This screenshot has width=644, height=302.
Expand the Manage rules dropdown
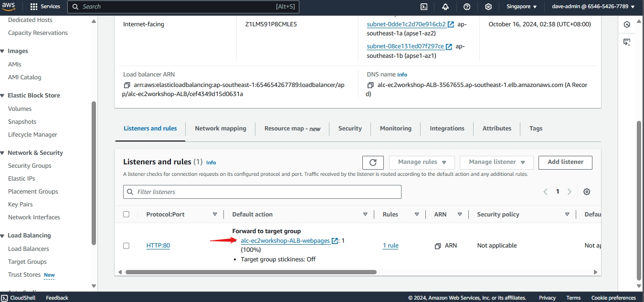(x=422, y=162)
